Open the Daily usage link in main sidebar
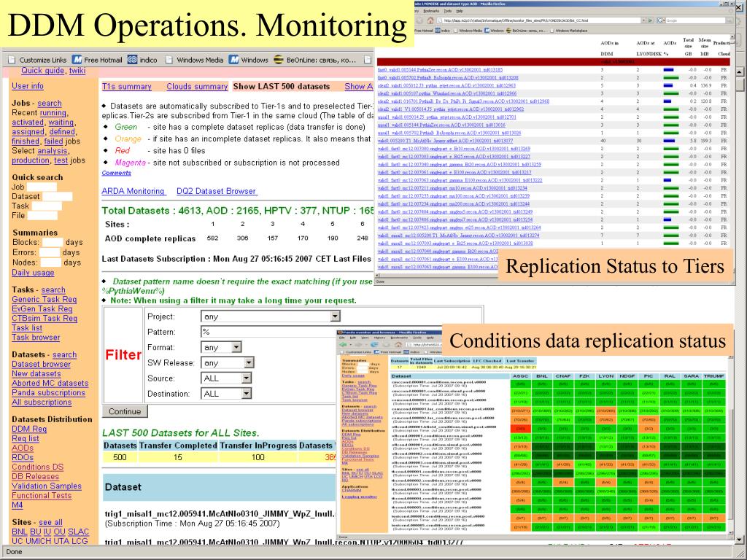The width and height of the screenshot is (747, 560). (x=33, y=273)
